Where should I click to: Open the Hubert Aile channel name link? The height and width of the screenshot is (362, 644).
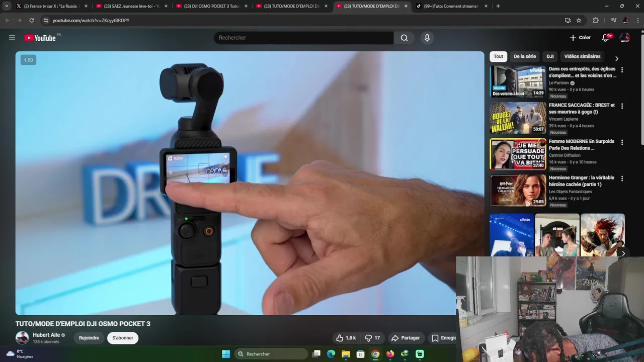point(46,335)
